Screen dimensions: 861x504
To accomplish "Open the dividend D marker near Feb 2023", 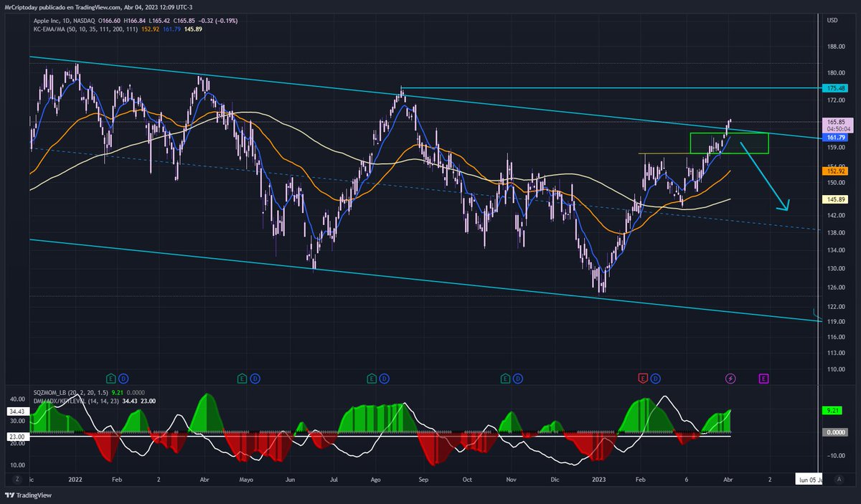I will point(655,377).
